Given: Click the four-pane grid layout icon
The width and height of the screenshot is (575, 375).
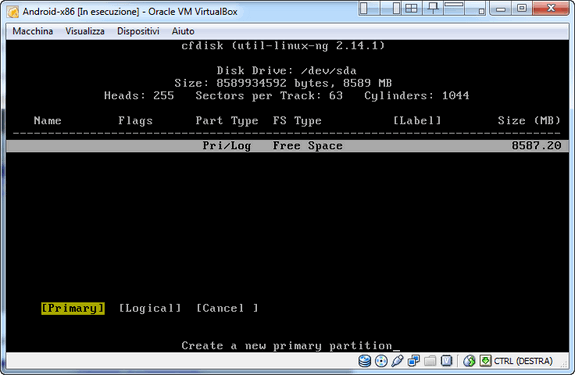Looking at the screenshot, I should [411, 8].
